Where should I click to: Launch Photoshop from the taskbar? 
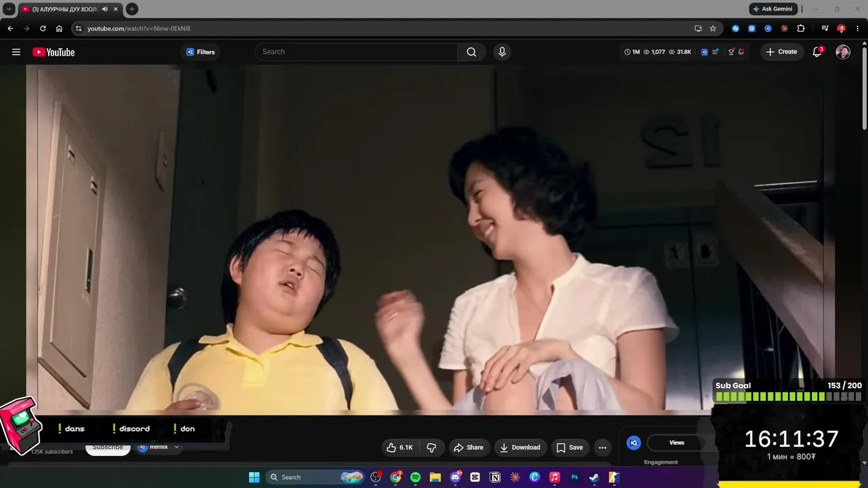[574, 477]
